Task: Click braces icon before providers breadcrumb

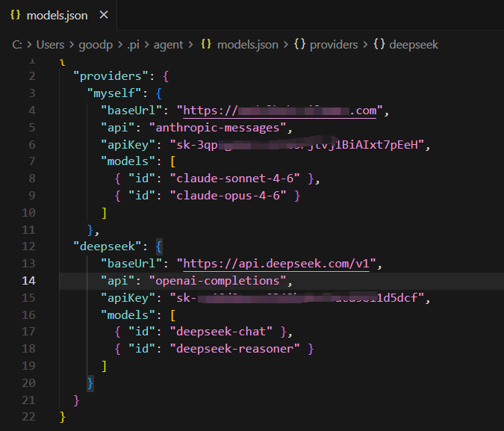Action: 299,44
